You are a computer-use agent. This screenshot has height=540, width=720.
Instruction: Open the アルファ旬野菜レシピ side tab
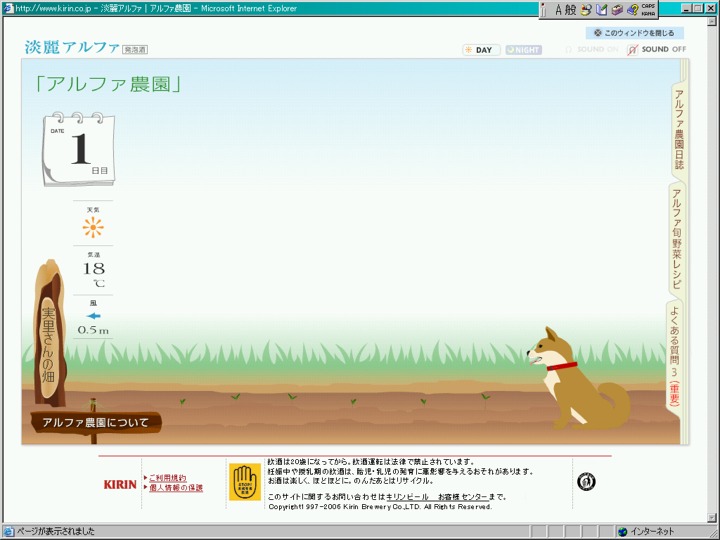[x=677, y=239]
